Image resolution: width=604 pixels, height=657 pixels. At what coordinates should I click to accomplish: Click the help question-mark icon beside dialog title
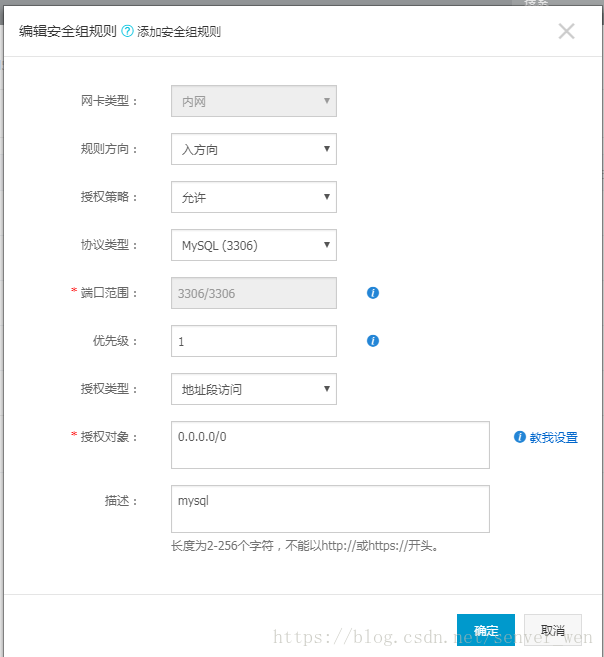[127, 31]
